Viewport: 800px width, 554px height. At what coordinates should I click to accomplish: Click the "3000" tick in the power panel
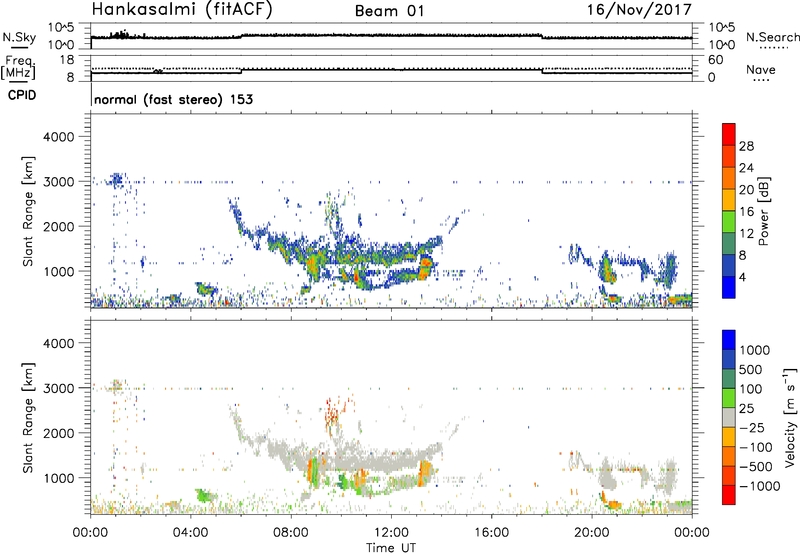58,182
